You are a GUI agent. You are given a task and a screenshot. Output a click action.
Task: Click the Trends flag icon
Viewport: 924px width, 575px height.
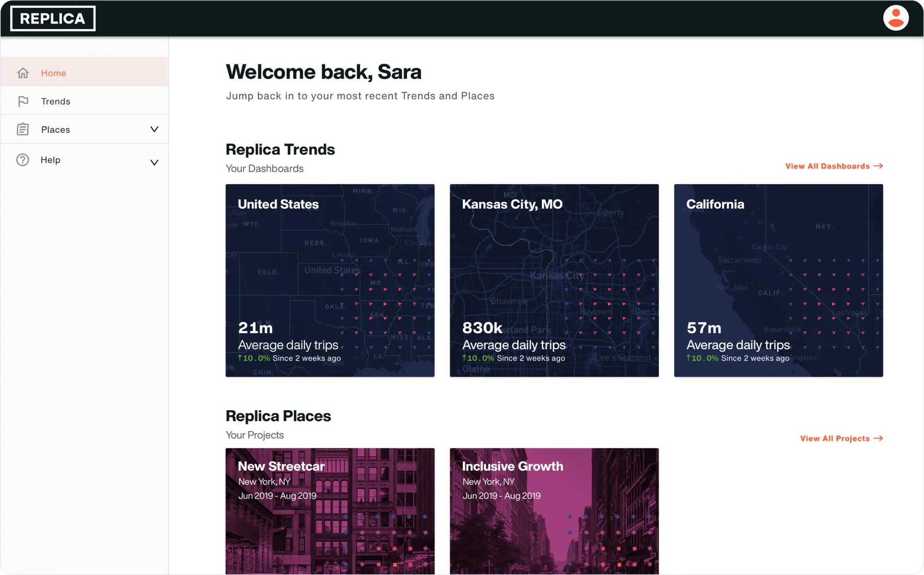23,101
